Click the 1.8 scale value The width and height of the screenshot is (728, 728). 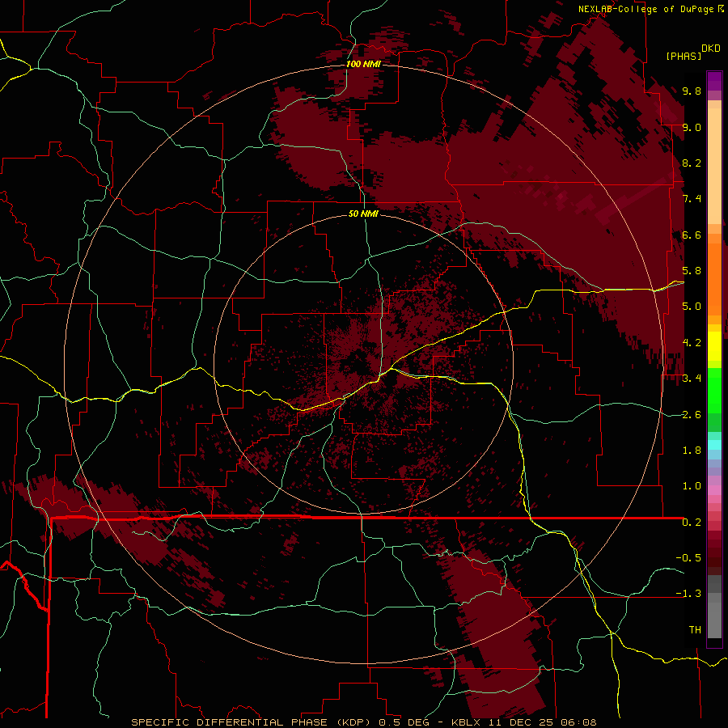pos(692,451)
